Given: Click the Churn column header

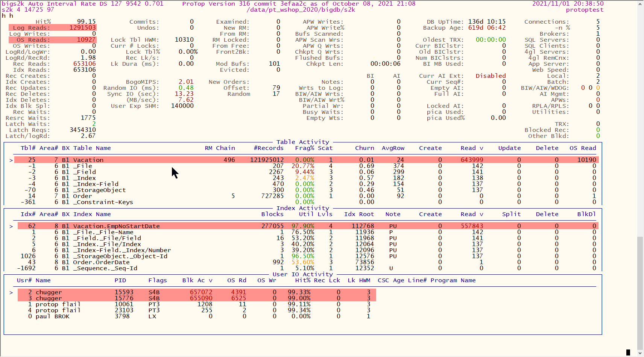Looking at the screenshot, I should point(365,148).
